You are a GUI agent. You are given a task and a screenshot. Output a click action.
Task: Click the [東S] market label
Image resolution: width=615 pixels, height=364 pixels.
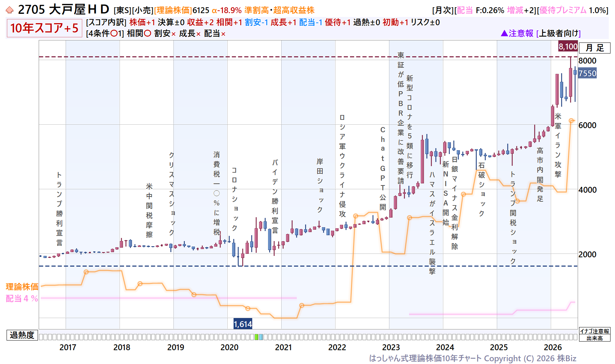tap(122, 10)
